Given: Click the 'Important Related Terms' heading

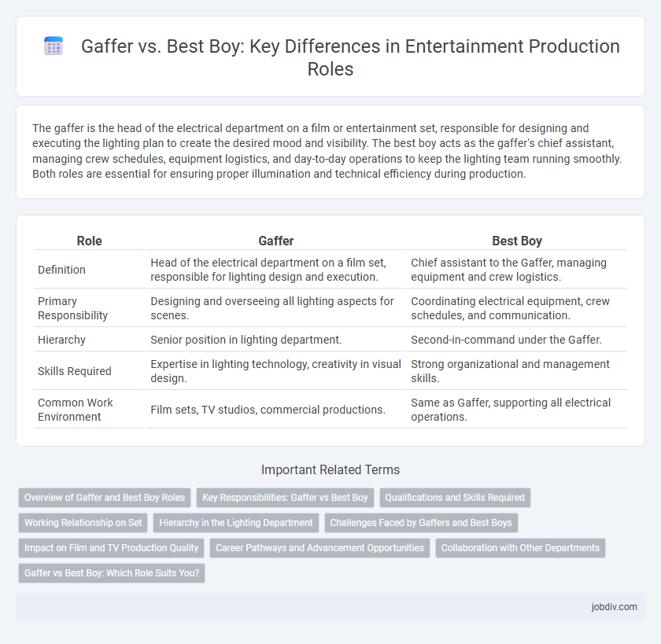Looking at the screenshot, I should [x=330, y=469].
